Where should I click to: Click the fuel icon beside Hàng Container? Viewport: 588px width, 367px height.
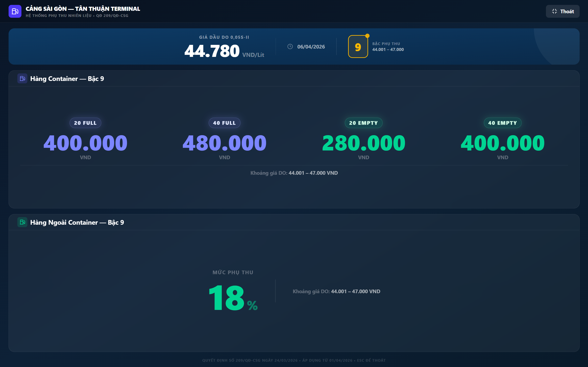pos(22,79)
